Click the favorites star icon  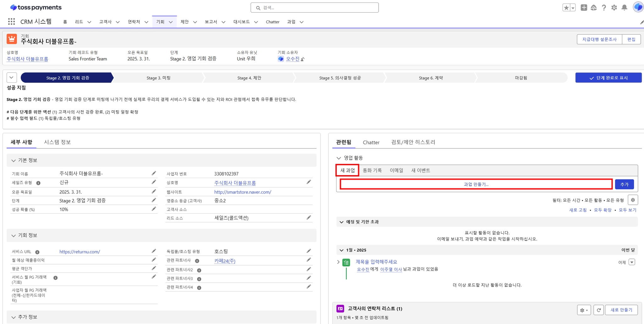click(x=566, y=8)
